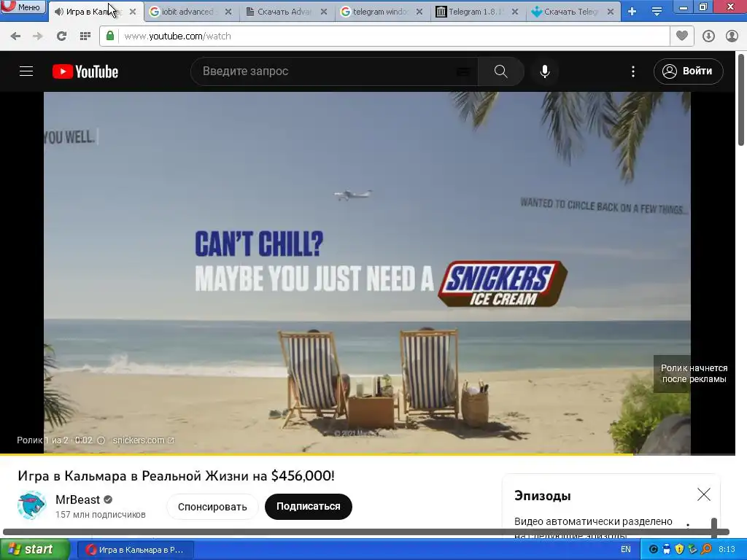Switch to the Скачать Teleg tab
Image resolution: width=747 pixels, height=560 pixels.
tap(569, 12)
